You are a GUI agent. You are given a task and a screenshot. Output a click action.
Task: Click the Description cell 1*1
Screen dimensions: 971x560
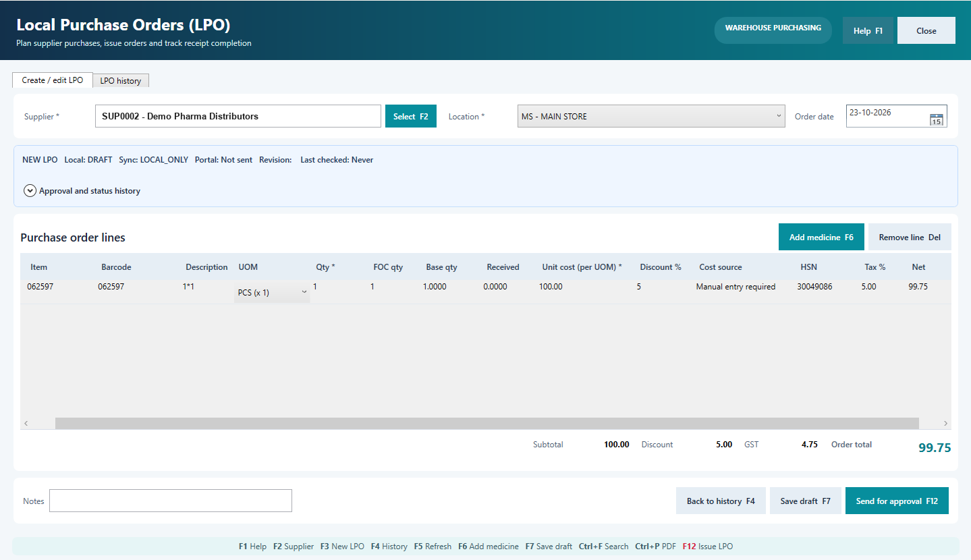tap(188, 287)
